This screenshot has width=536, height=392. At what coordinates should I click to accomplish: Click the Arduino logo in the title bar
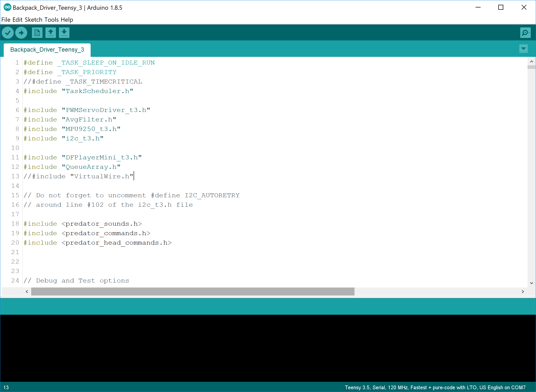pos(7,7)
